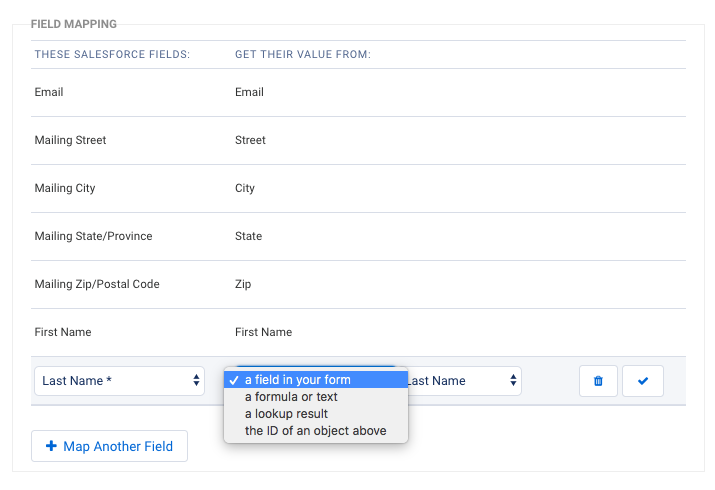Screen dimensions: 715x490
Task: Select the Email mapping row
Action: (358, 93)
